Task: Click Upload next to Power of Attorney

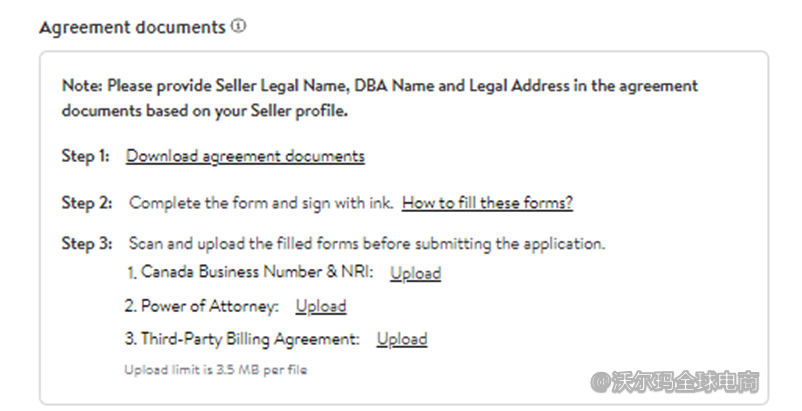Action: click(x=320, y=306)
